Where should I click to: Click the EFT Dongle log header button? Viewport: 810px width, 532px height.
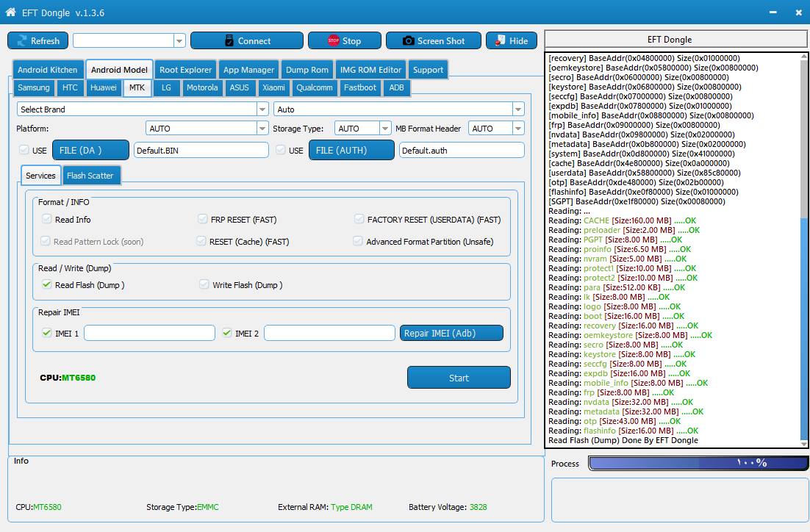(675, 39)
